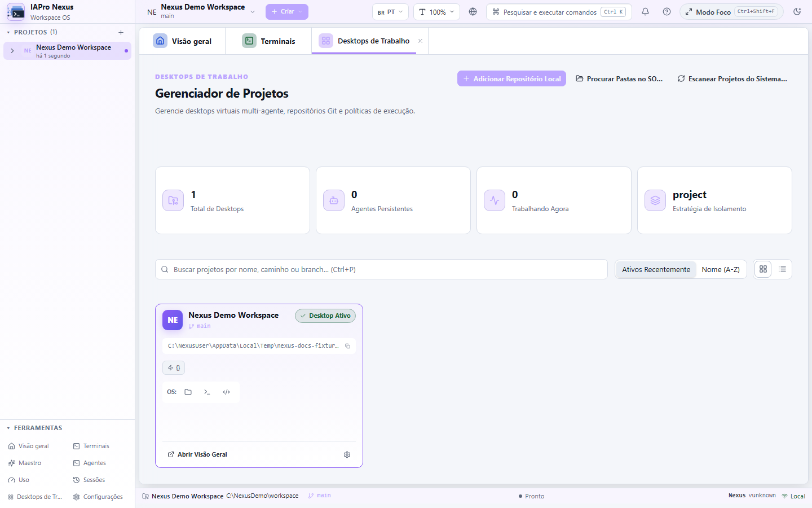Open the language BR PT dropdown
The width and height of the screenshot is (812, 508).
pyautogui.click(x=390, y=12)
